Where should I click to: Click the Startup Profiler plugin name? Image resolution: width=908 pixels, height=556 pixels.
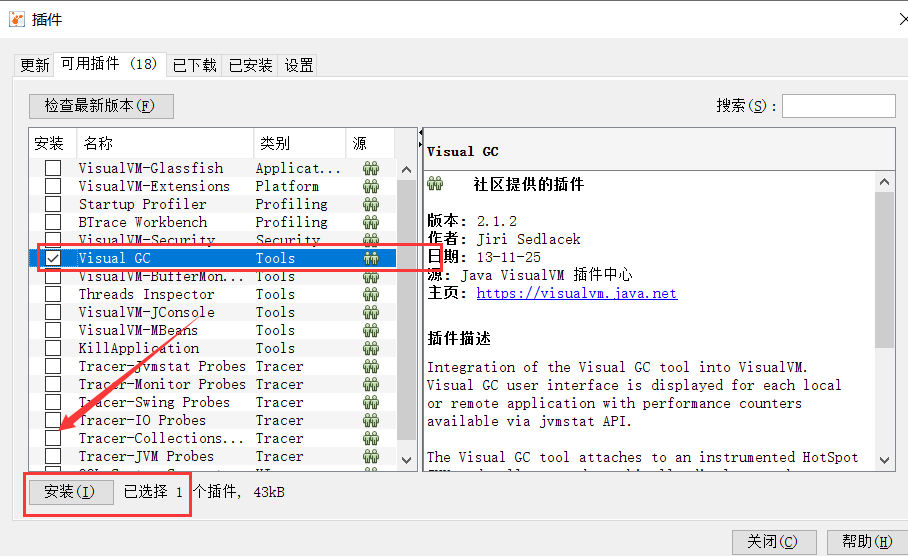point(142,204)
